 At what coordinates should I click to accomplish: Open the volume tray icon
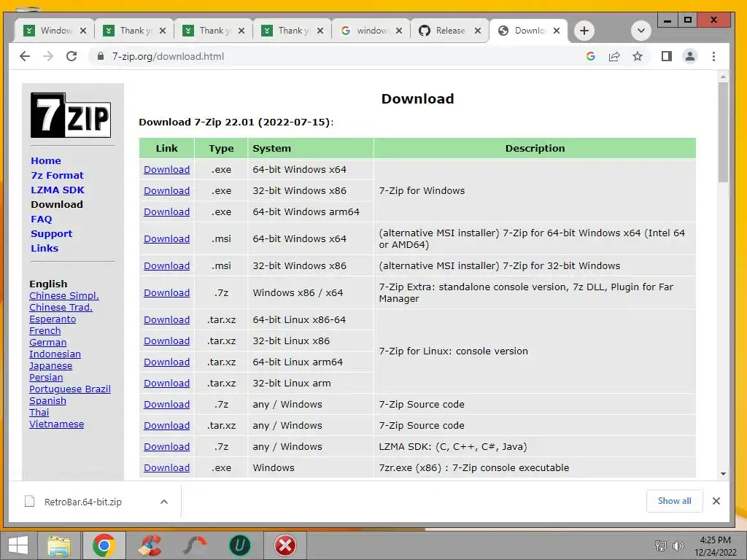(x=678, y=545)
